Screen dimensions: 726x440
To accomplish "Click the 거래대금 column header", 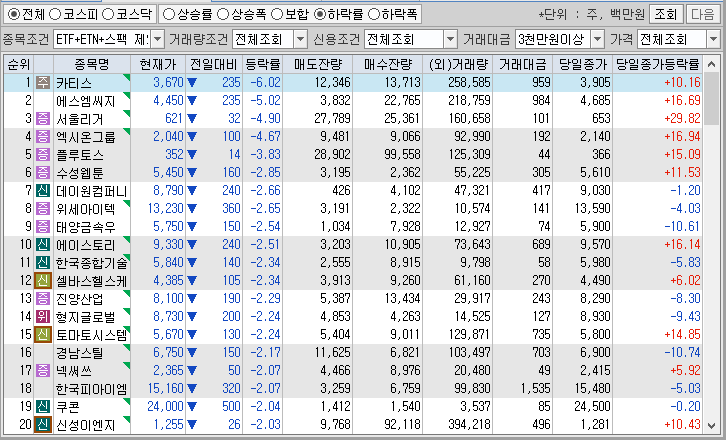I will click(x=522, y=64).
